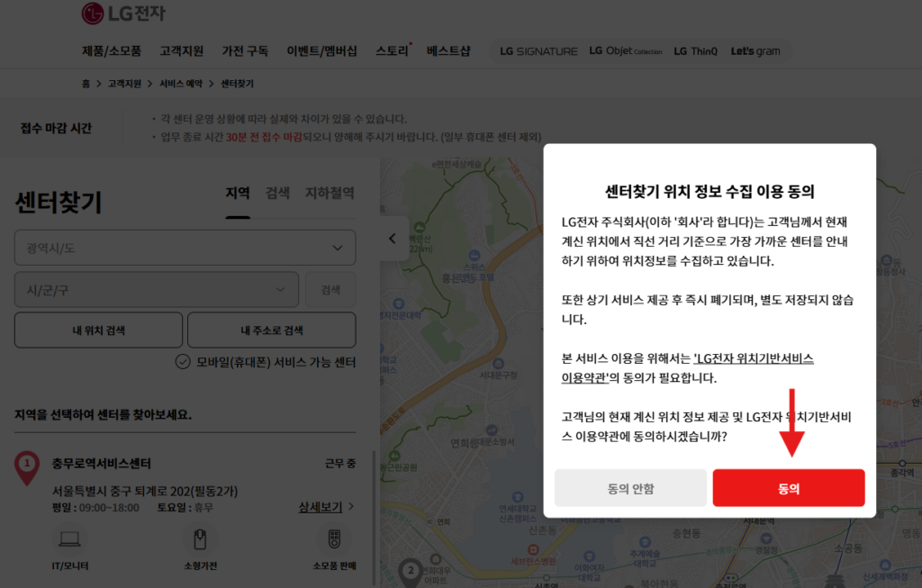Switch to the 지역 tab

tap(238, 194)
